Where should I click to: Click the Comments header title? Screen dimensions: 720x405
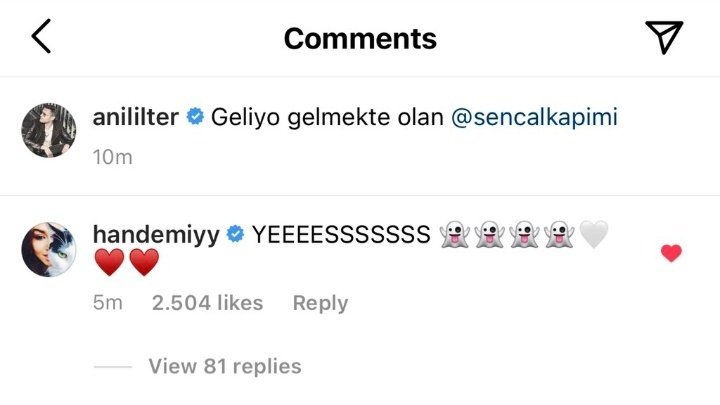(360, 38)
